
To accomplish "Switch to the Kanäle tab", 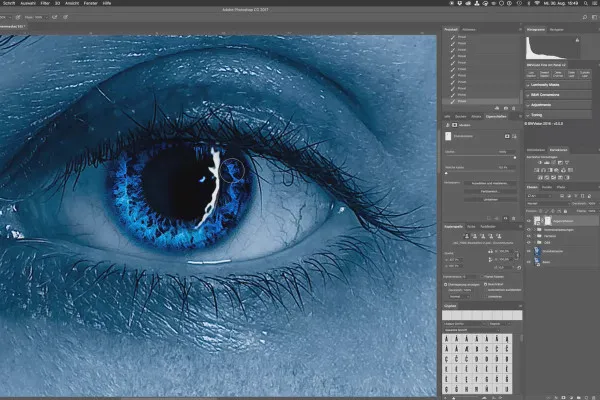I will click(547, 187).
